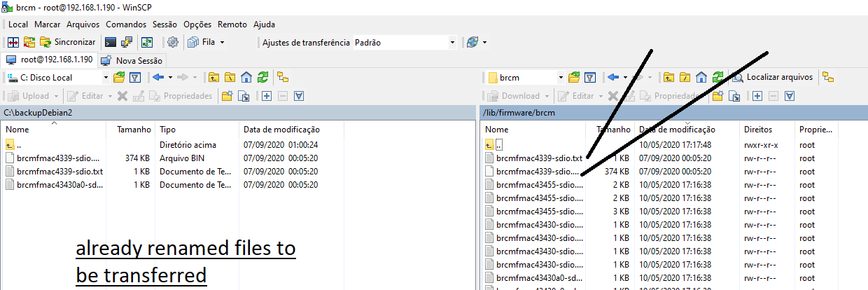Click the remote panel filter icon
The height and width of the screenshot is (290, 868).
589,77
